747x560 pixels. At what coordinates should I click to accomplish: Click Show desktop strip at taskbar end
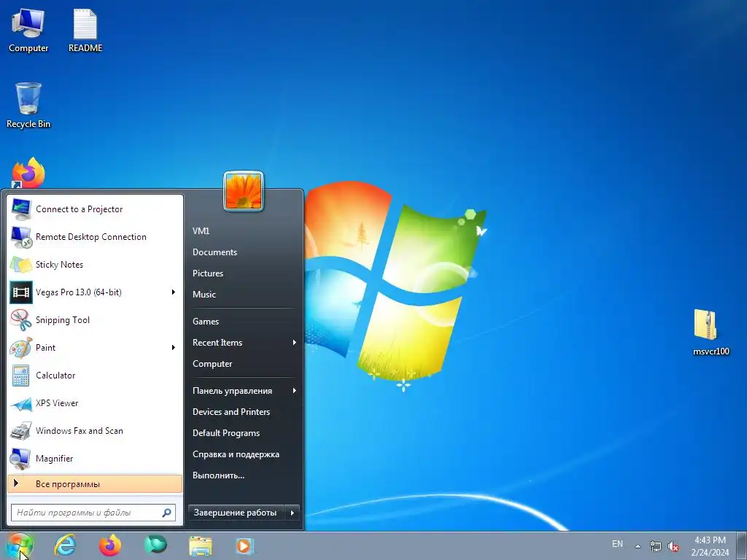[742, 545]
